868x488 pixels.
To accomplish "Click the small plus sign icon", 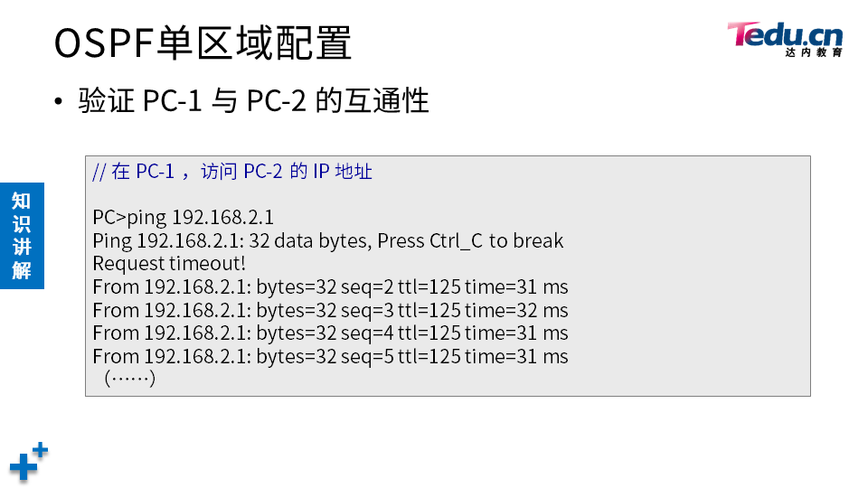I will pos(40,450).
